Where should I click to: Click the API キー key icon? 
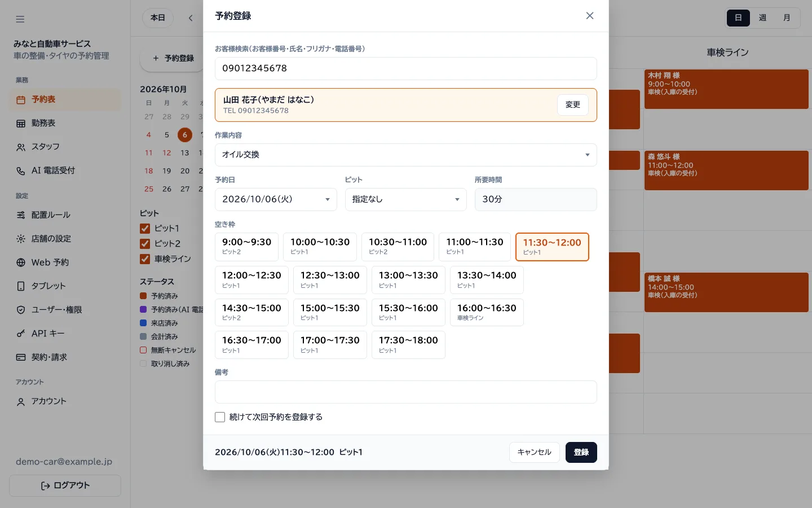pyautogui.click(x=21, y=334)
